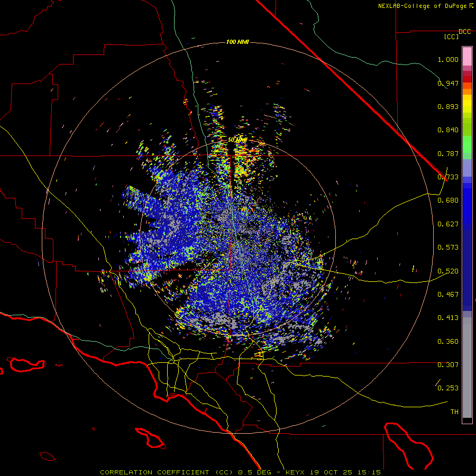This screenshot has height=476, width=476.
Task: Pick the gray band near color bar bottom
Action: tap(467, 368)
